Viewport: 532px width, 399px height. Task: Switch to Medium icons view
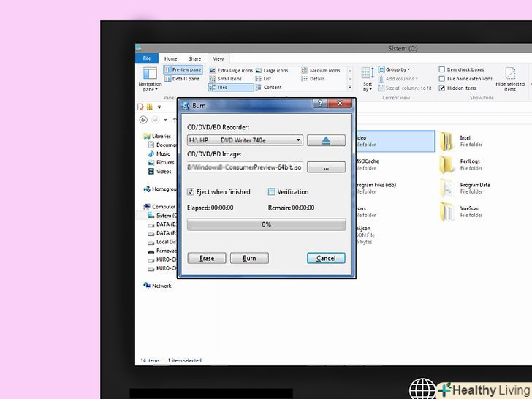[321, 71]
